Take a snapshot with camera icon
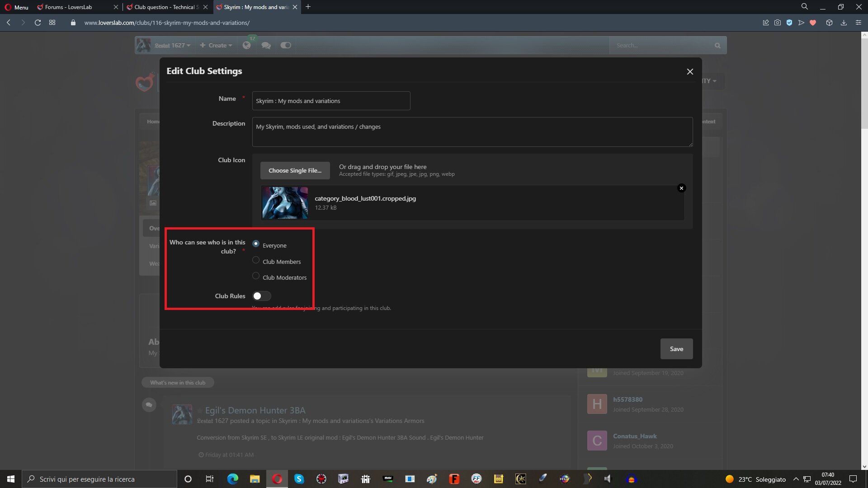868x488 pixels. (x=778, y=23)
